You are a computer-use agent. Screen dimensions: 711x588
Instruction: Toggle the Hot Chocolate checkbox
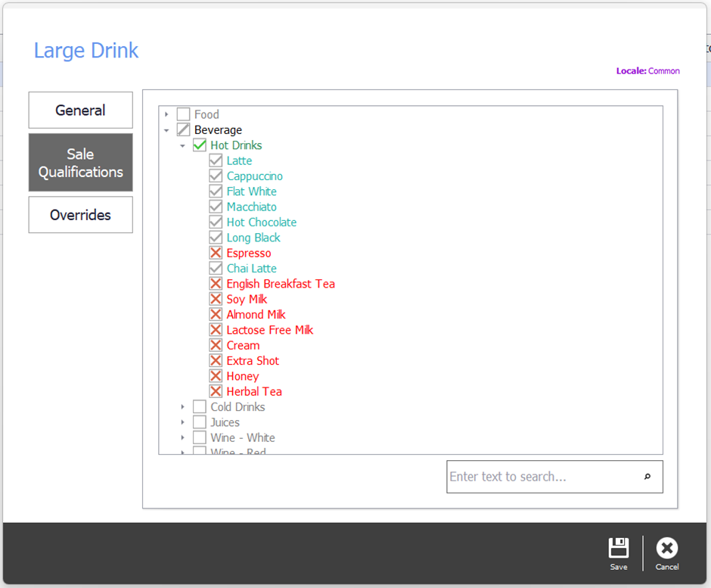[x=216, y=222]
